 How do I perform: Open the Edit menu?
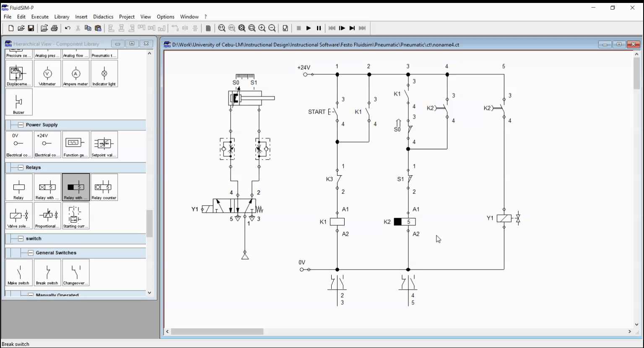click(x=21, y=17)
